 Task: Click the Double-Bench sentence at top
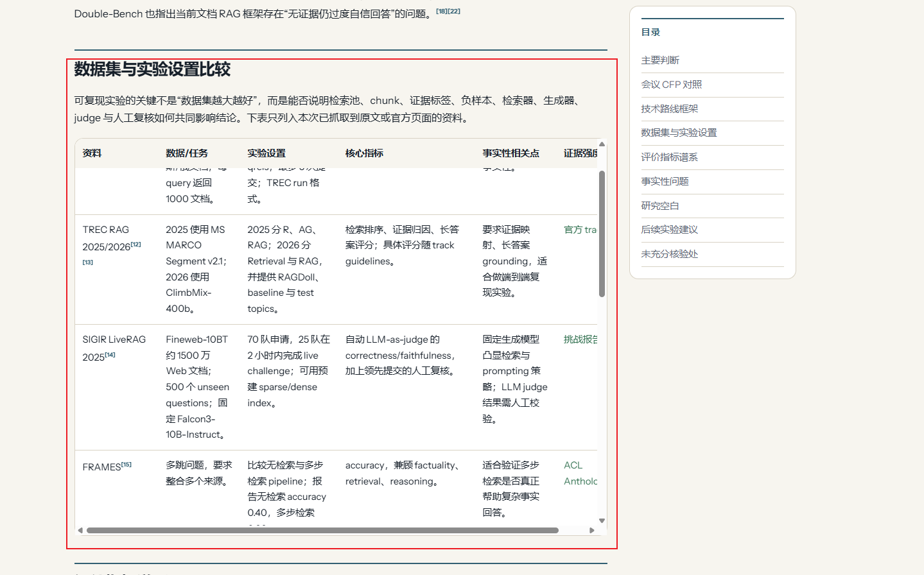(x=254, y=13)
